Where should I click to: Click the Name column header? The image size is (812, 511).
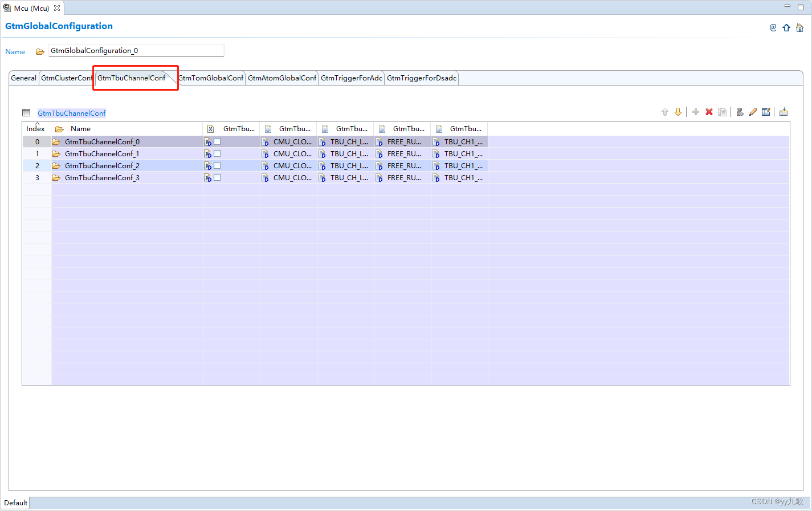tap(127, 128)
